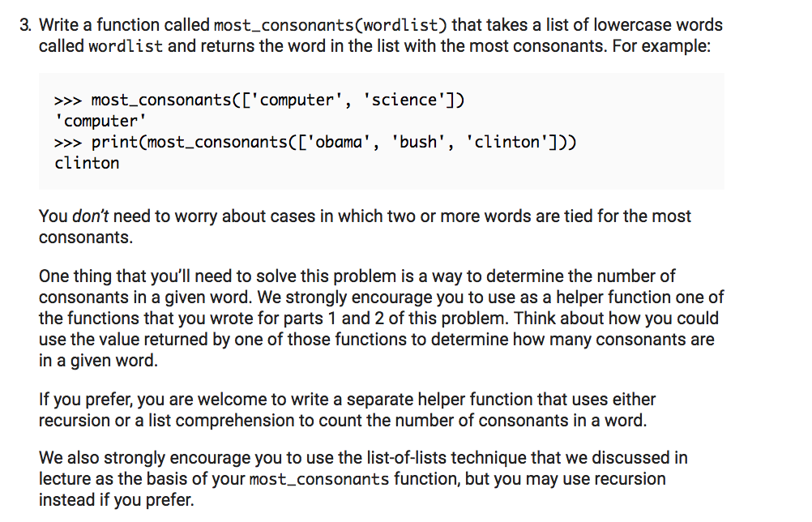Click the words For example:
Image resolution: width=812 pixels, height=522 pixels.
(x=661, y=46)
